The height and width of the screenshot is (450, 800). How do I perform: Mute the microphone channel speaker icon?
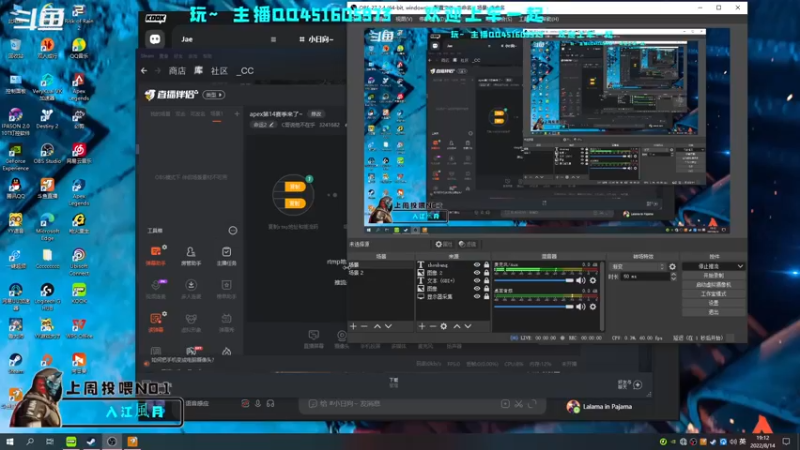[581, 280]
